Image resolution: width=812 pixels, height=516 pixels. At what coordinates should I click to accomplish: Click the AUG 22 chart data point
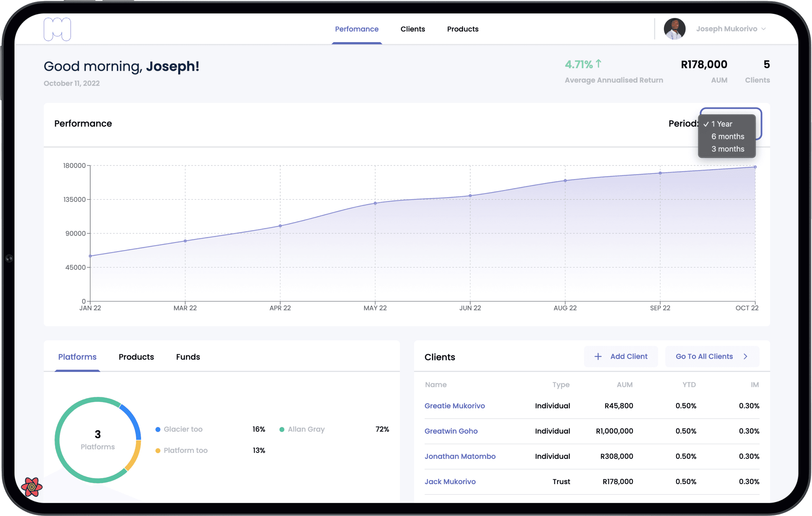pyautogui.click(x=565, y=181)
